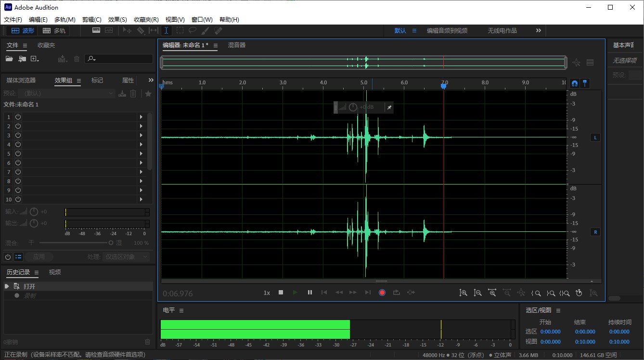This screenshot has width=644, height=360.
Task: Zoom in time
Action: pyautogui.click(x=492, y=293)
